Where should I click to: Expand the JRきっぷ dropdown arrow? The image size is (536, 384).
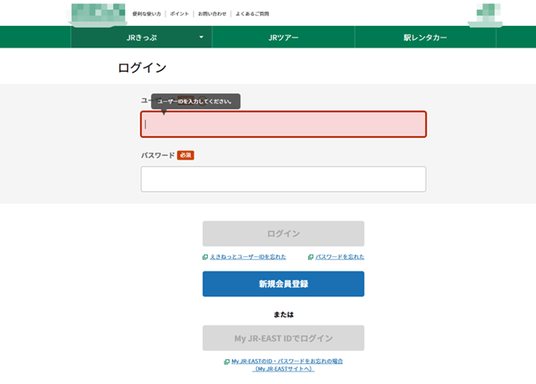point(201,37)
